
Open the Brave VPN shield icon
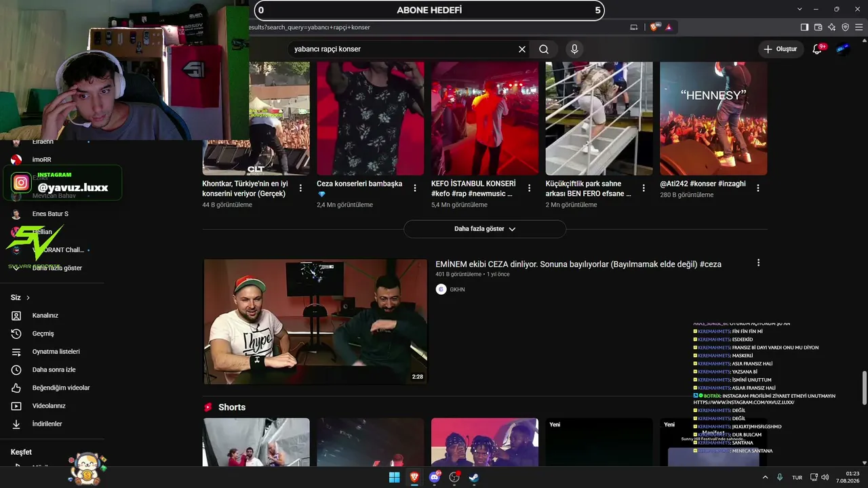click(845, 27)
